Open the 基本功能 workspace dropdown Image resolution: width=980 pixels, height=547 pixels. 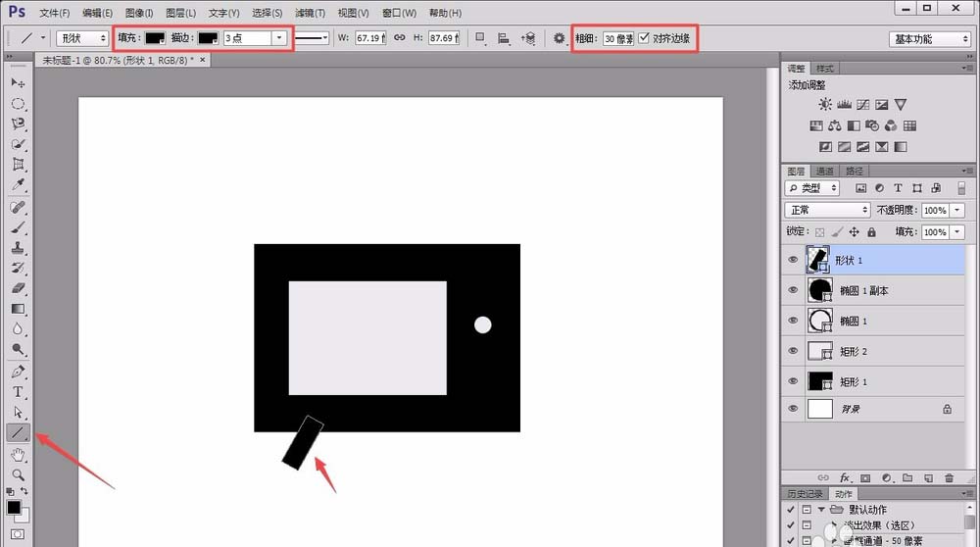(x=930, y=39)
